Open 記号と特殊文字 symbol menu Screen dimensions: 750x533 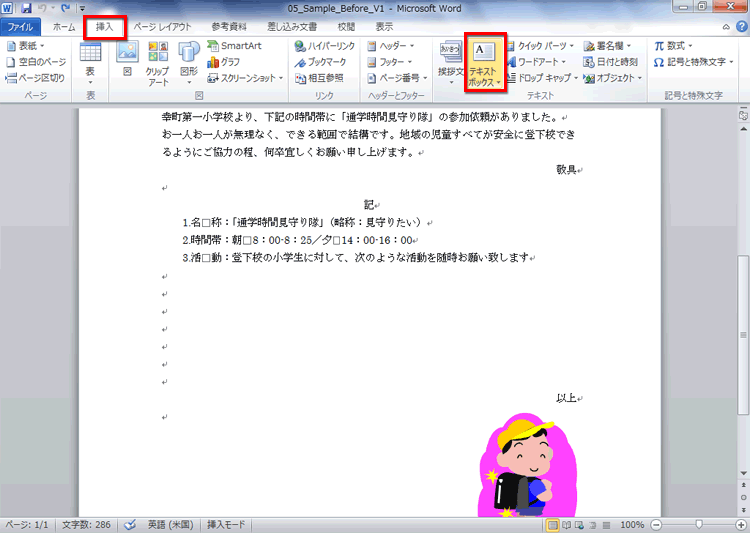click(x=694, y=62)
